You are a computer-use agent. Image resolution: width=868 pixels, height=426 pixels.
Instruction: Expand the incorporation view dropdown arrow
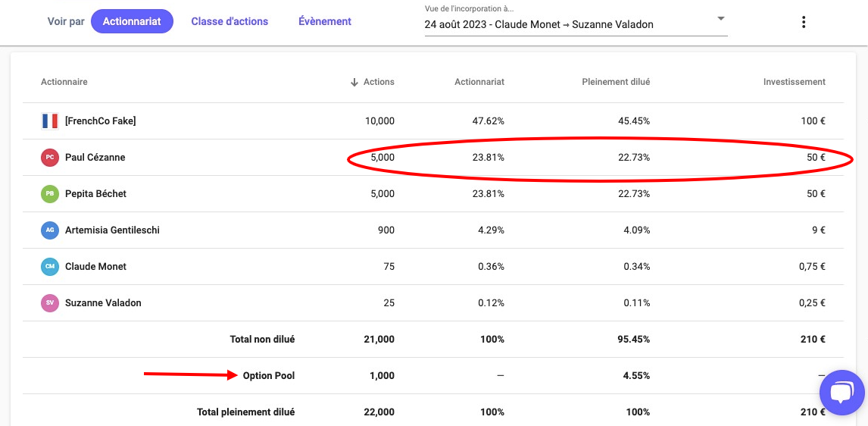point(720,18)
